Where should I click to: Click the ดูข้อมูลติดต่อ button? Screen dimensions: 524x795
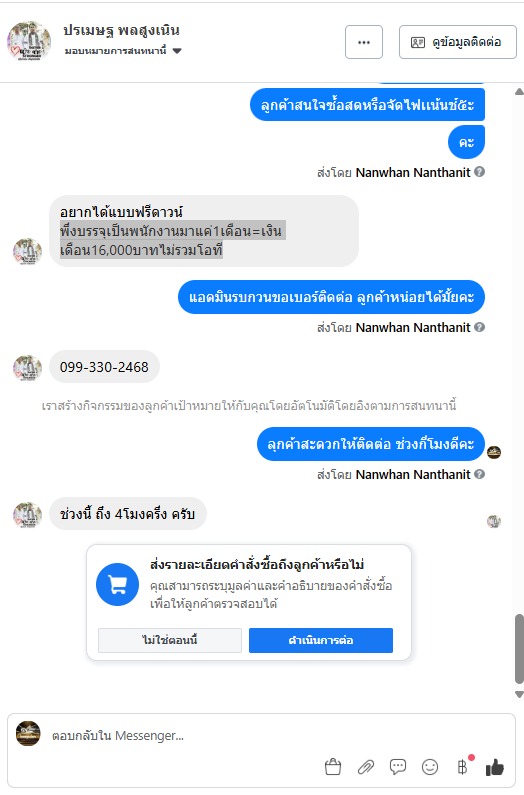(x=458, y=42)
